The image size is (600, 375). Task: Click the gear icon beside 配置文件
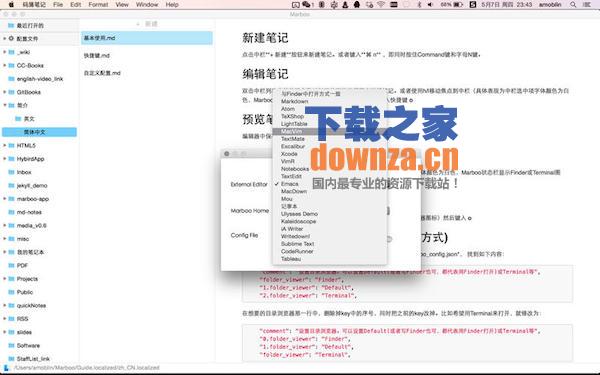point(11,39)
